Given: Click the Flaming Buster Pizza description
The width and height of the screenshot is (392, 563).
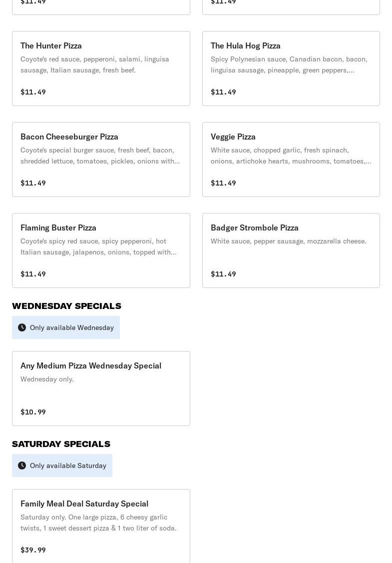Looking at the screenshot, I should (98, 246).
